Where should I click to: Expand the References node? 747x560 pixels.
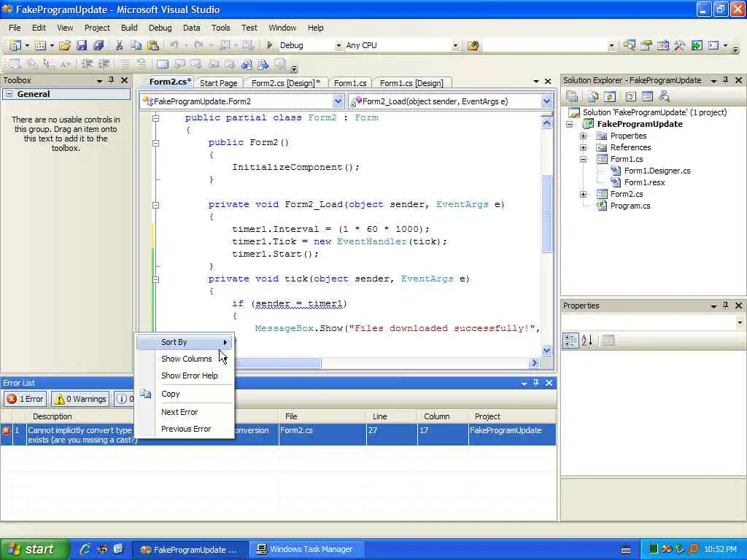tap(583, 147)
